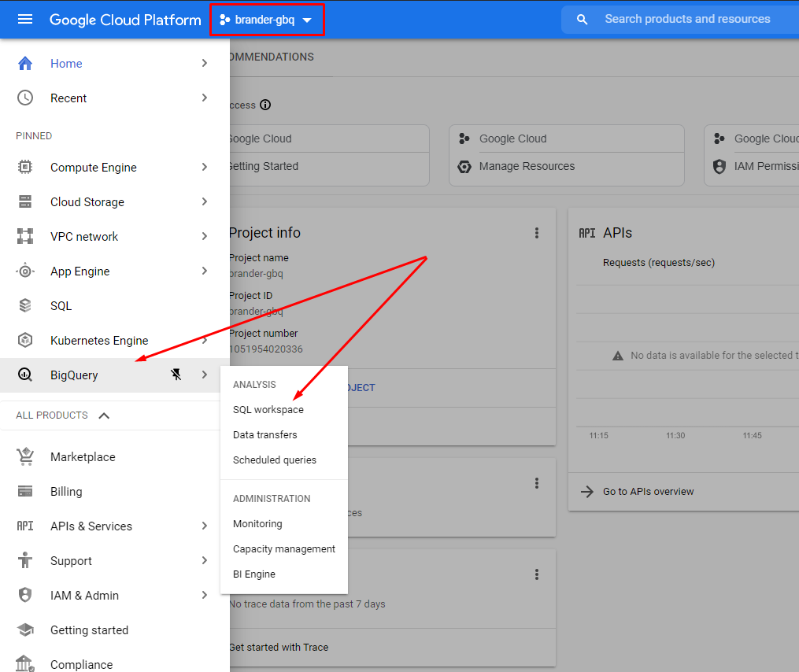Click the Cloud Storage icon
799x672 pixels.
pyautogui.click(x=25, y=202)
